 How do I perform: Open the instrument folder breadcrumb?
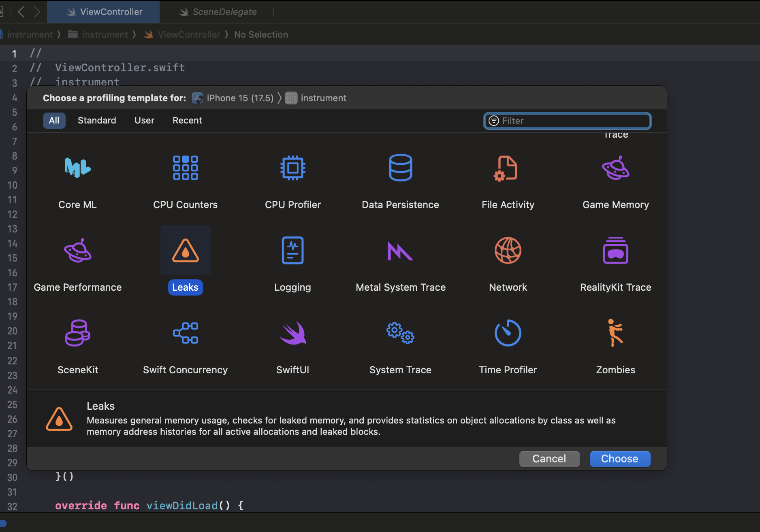click(98, 34)
